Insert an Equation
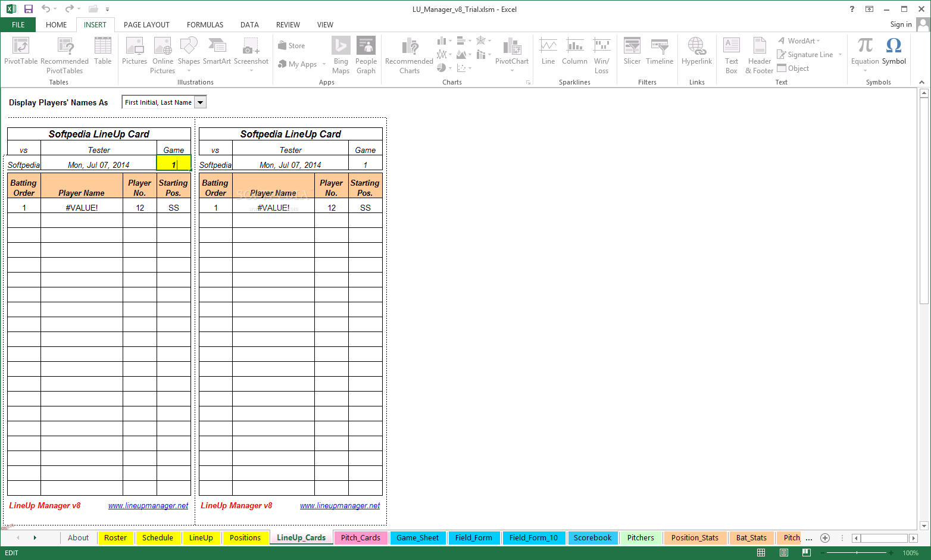This screenshot has height=560, width=931. coord(865,54)
